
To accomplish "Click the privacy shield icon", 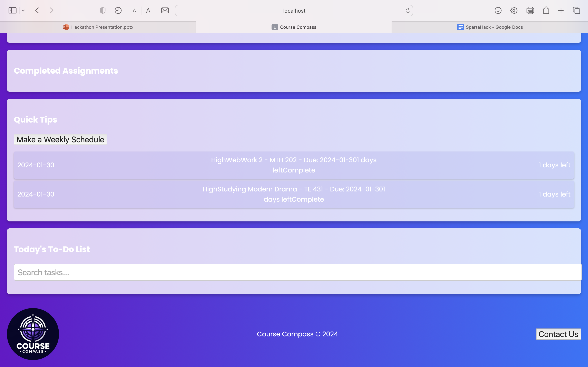I will pos(102,10).
